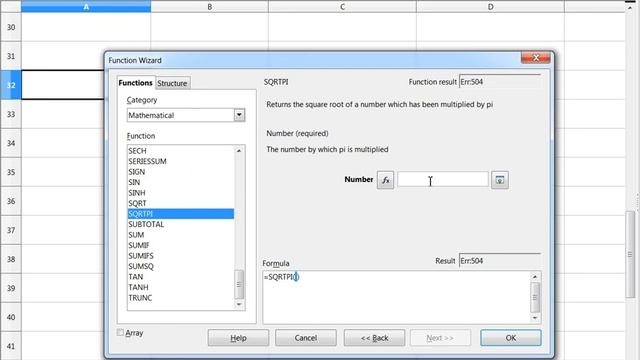This screenshot has width=640, height=360.
Task: Select column C header
Action: pyautogui.click(x=342, y=7)
